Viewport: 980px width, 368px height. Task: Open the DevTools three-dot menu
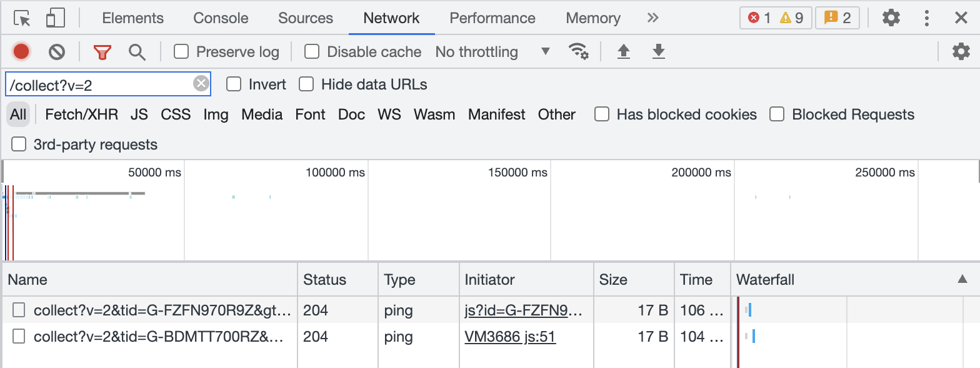927,18
